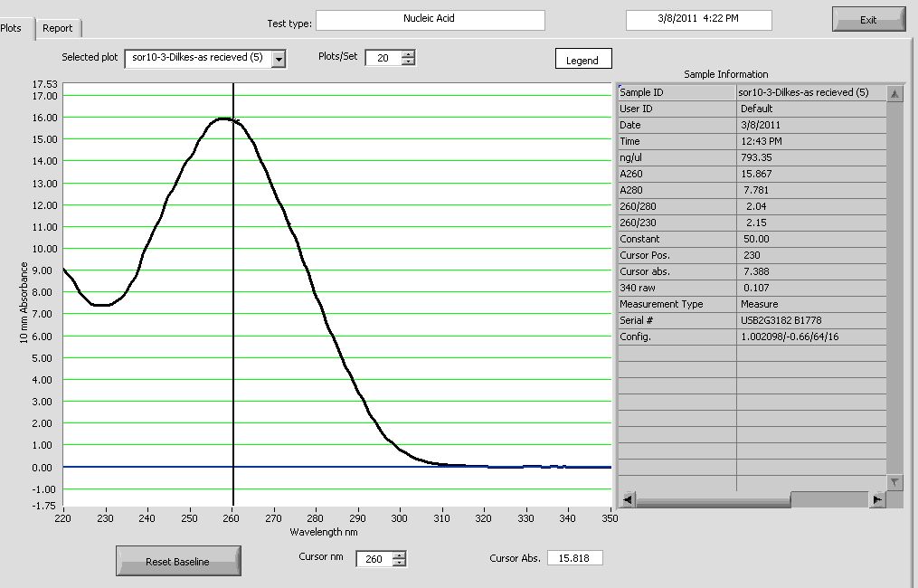This screenshot has width=918, height=588.
Task: Select the Time value 12:43 PM
Action: pos(811,141)
